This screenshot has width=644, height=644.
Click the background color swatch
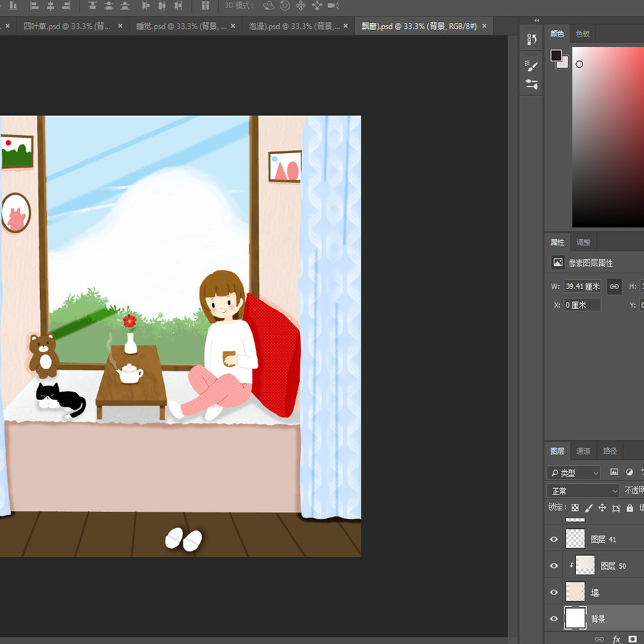click(x=565, y=64)
